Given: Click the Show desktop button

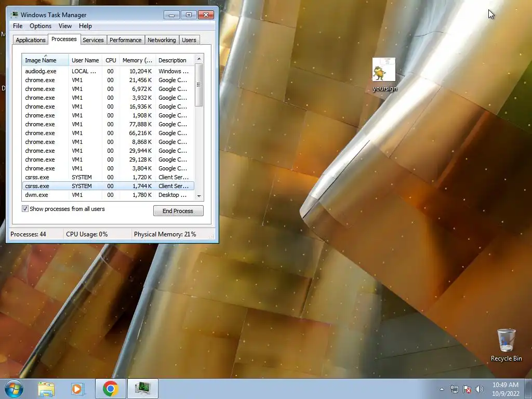Looking at the screenshot, I should coord(529,389).
